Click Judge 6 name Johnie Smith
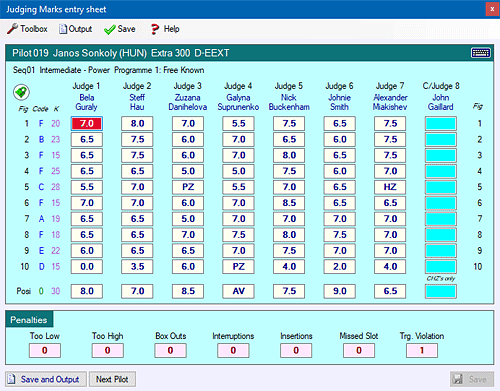 click(339, 102)
